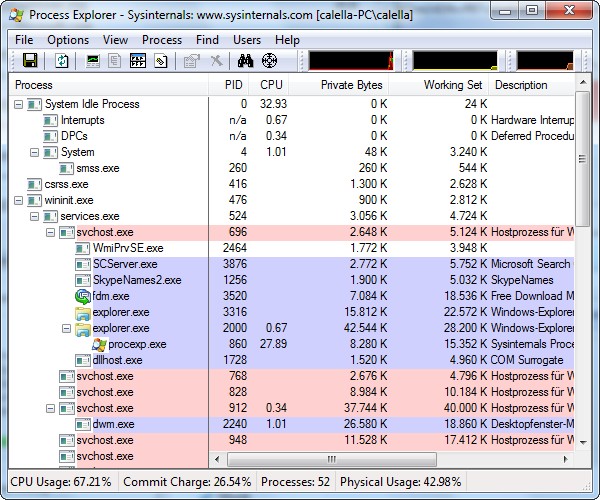This screenshot has height=500, width=600.
Task: Click the scroll down arrow
Action: pyautogui.click(x=583, y=443)
